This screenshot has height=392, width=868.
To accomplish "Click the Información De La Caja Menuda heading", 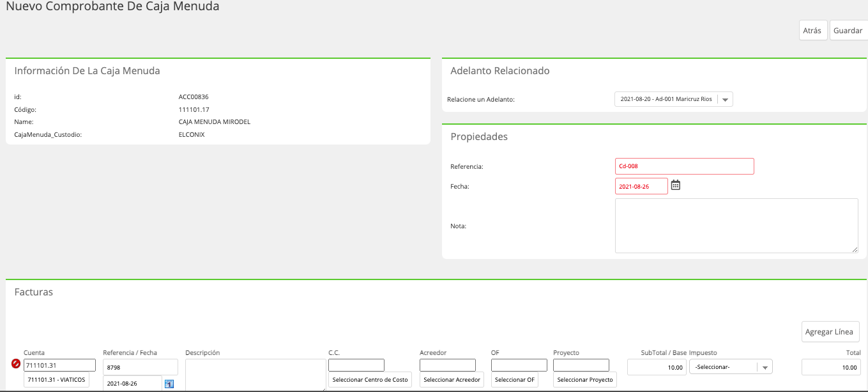I will pyautogui.click(x=88, y=71).
